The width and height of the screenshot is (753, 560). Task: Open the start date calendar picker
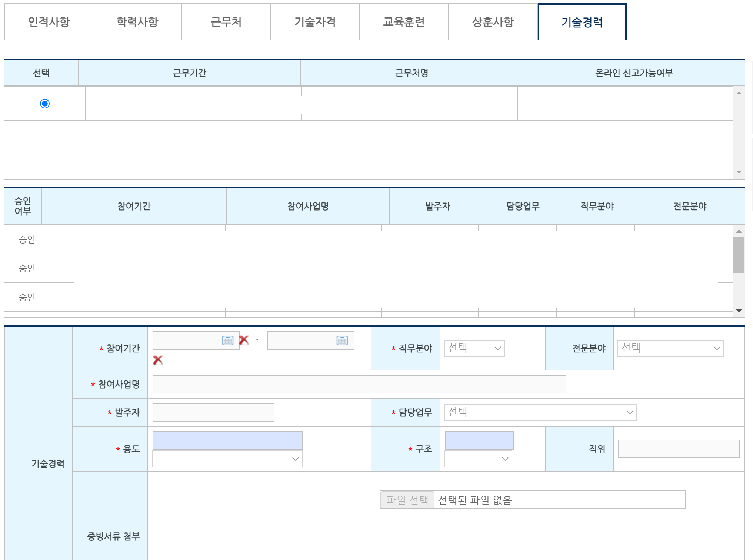[227, 341]
